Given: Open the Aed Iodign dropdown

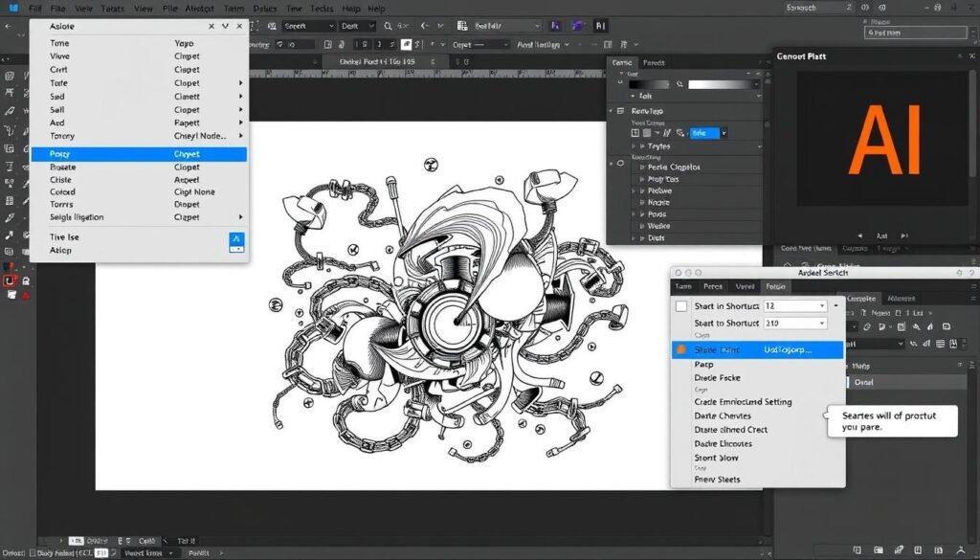Looking at the screenshot, I should coord(543,44).
